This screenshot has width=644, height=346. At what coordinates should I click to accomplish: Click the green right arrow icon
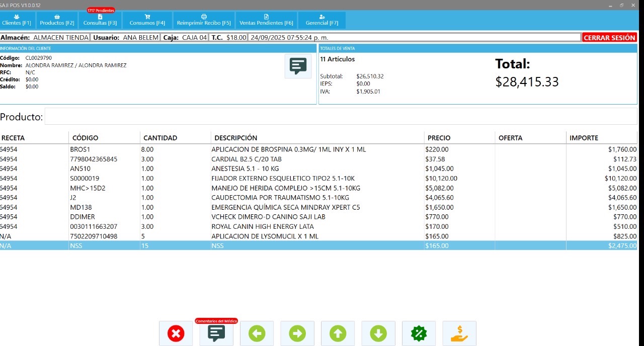(297, 333)
